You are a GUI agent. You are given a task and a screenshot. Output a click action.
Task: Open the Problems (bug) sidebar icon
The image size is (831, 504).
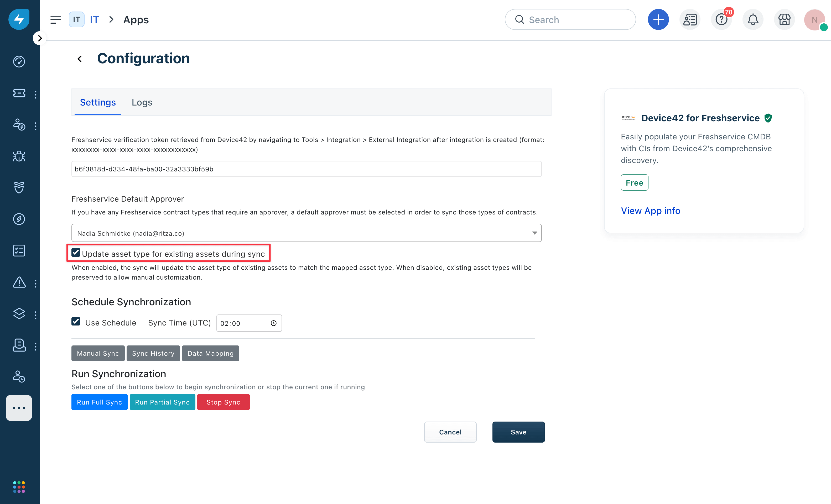click(x=19, y=156)
